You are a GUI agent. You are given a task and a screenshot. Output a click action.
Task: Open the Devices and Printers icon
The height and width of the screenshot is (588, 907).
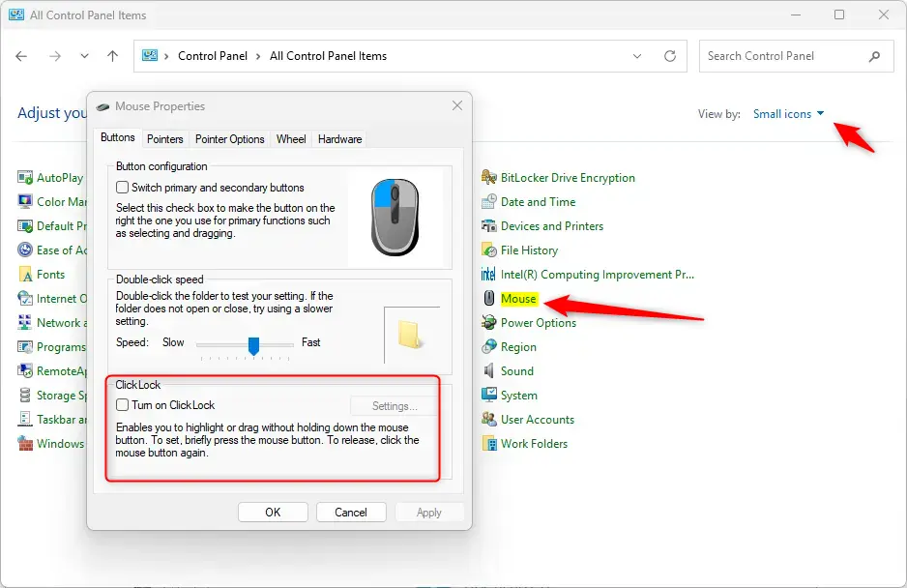(488, 226)
